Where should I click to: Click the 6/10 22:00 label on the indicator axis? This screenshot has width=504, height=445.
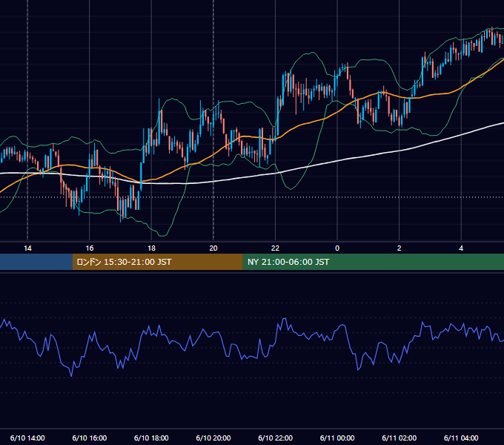click(x=276, y=438)
